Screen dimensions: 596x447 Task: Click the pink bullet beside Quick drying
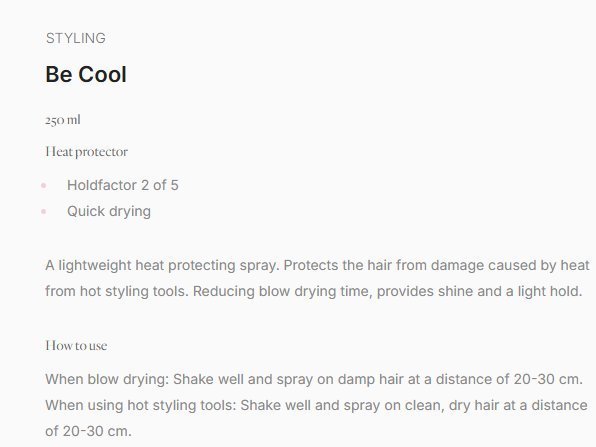point(44,211)
